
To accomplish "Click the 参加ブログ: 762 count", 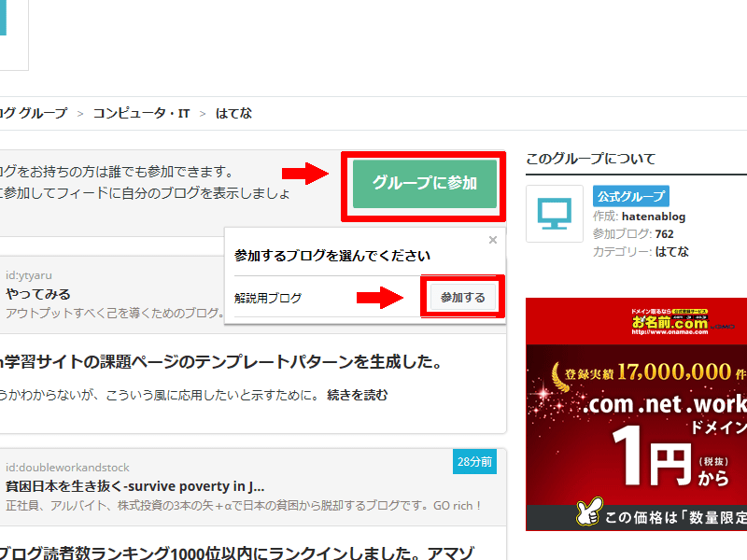I will point(633,234).
